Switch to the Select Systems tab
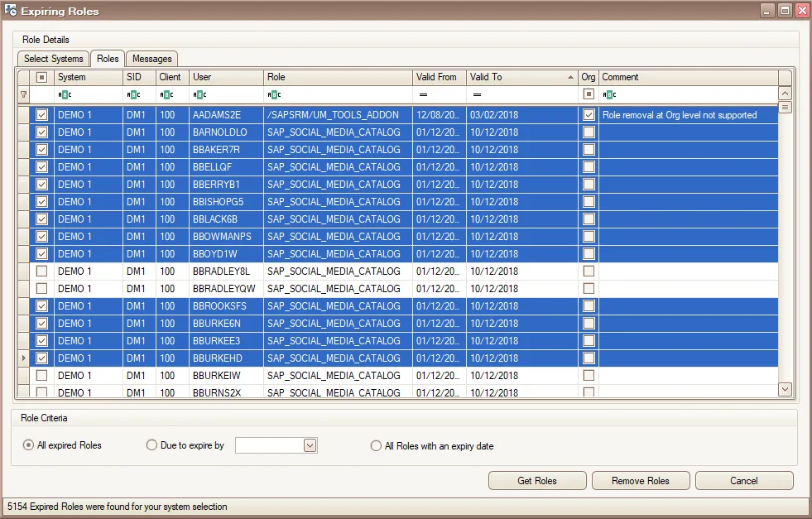 [x=53, y=59]
